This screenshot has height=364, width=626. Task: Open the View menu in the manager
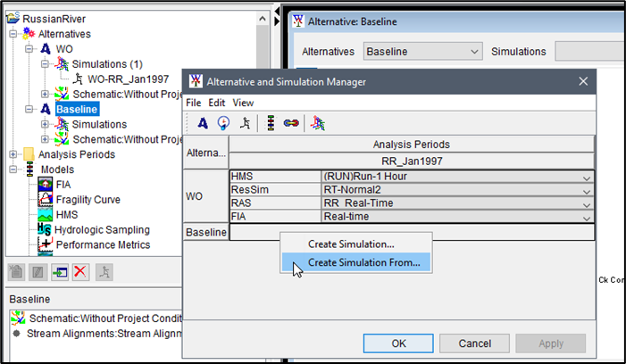click(x=243, y=103)
